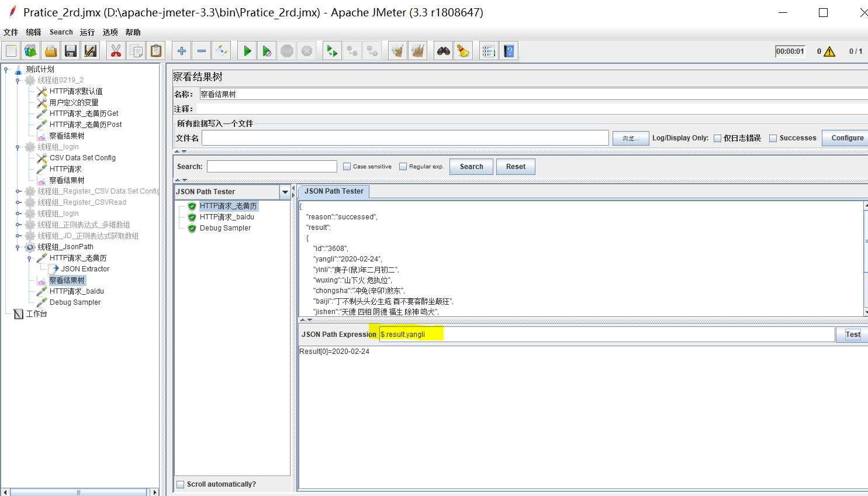The image size is (868, 496).
Task: Enable the Successes checkbox
Action: [773, 139]
